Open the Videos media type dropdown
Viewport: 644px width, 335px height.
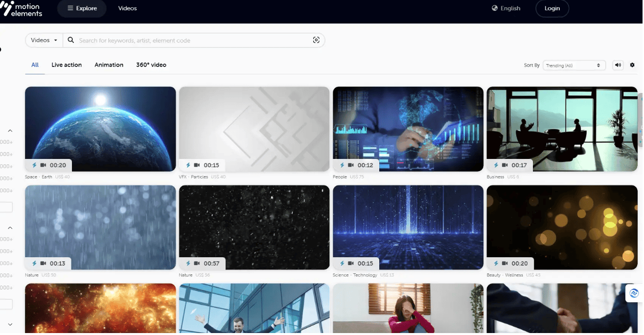click(43, 40)
